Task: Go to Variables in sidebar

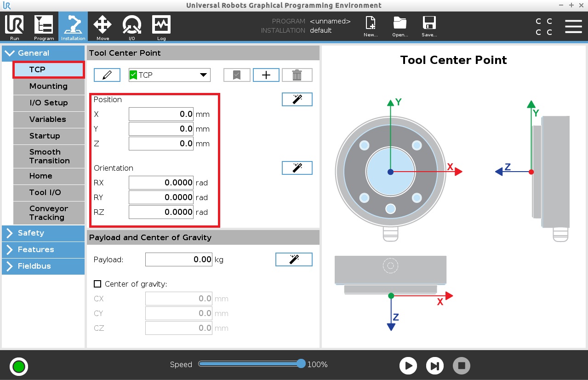Action: pos(49,119)
